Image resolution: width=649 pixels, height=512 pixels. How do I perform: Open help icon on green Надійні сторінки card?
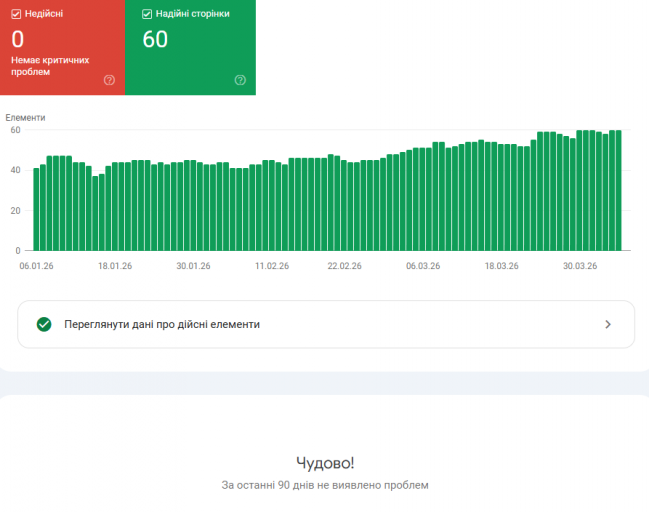click(240, 80)
